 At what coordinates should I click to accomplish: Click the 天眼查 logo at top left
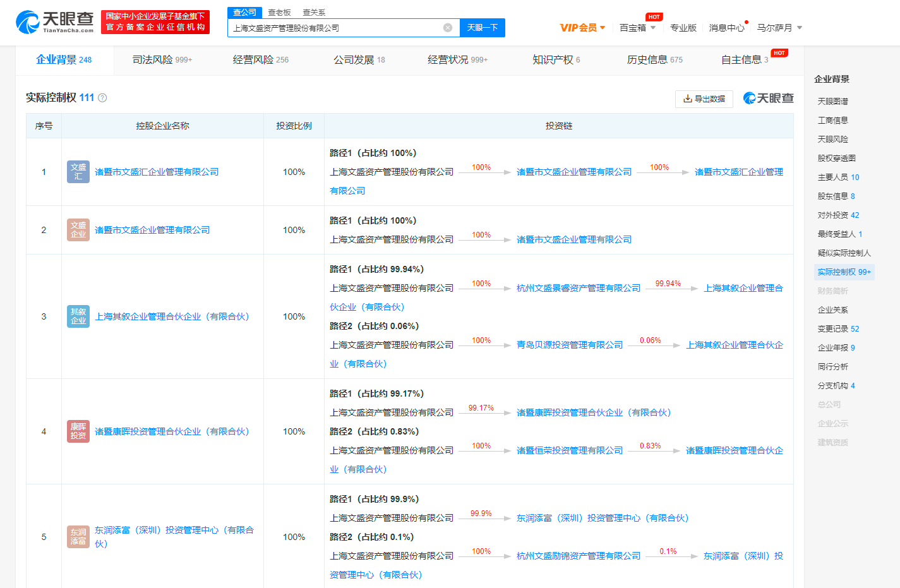click(x=54, y=22)
